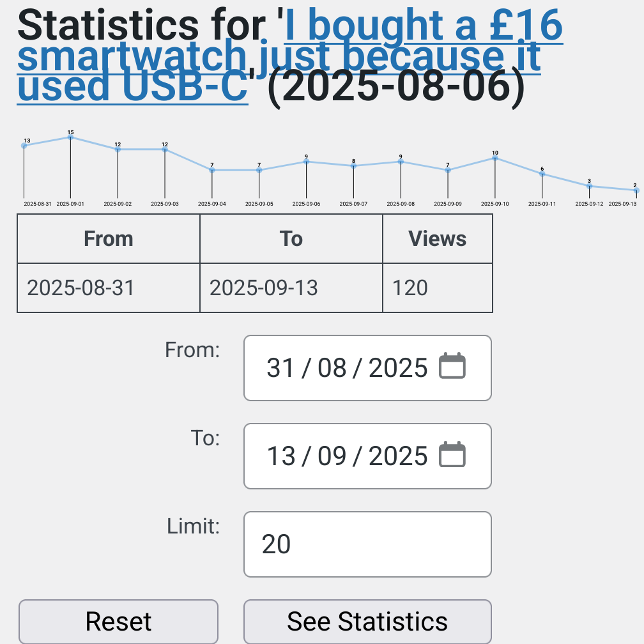Select the day in From date field
The width and height of the screenshot is (644, 644).
[x=280, y=368]
